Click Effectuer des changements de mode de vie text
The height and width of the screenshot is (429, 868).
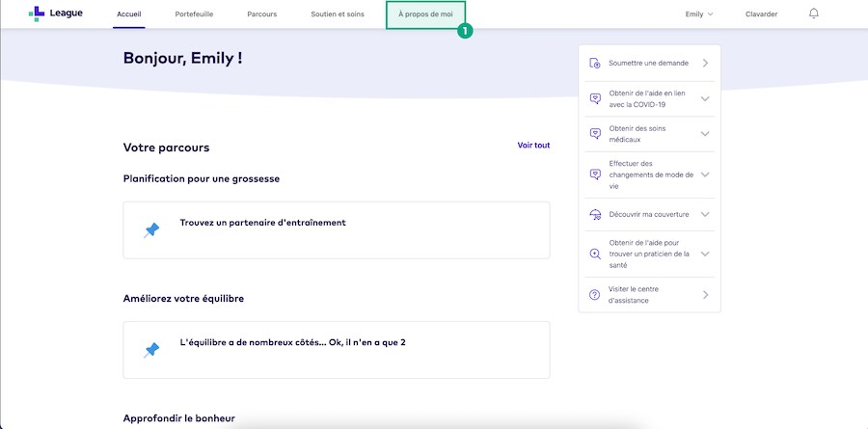click(651, 174)
